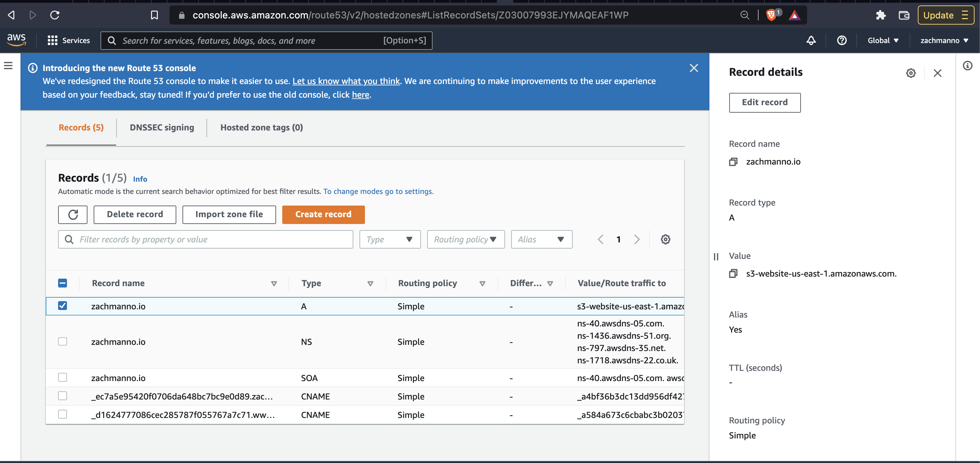Select the _d1624777086c CNAME record checkbox
The height and width of the screenshot is (463, 980).
coord(63,414)
